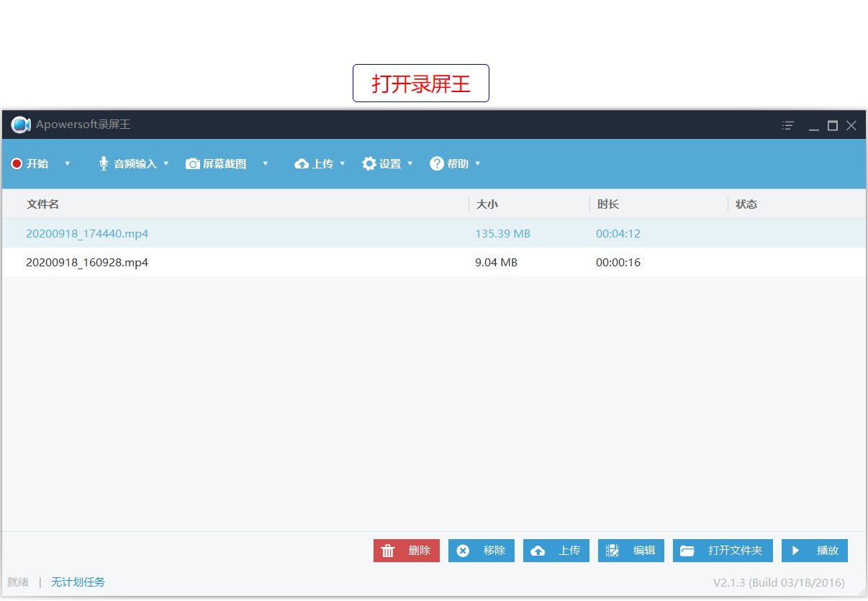Expand the 设置 dropdown arrow
The image size is (868, 601).
[410, 163]
